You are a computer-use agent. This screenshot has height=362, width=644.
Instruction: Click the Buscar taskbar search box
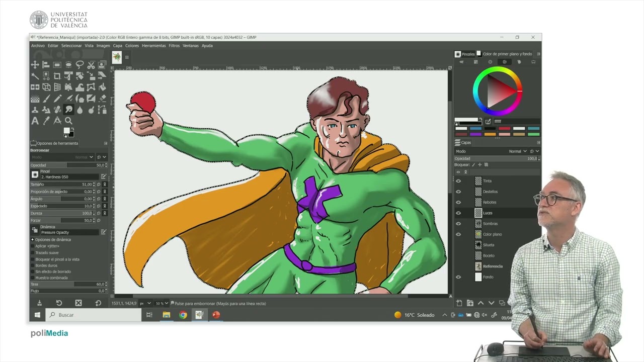click(x=94, y=315)
